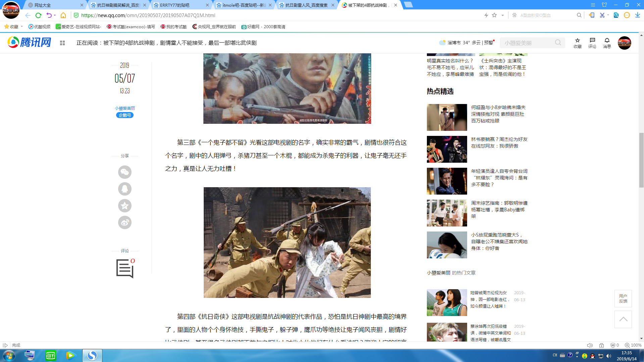Click the purple undo closed-tab arrow
The width and height of the screenshot is (644, 362).
[x=49, y=15]
